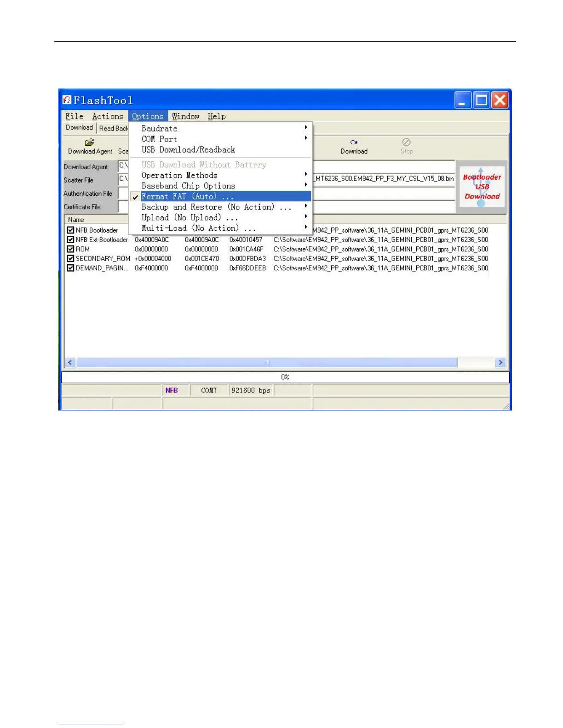The width and height of the screenshot is (563, 728).
Task: Click the 0% progress bar
Action: (285, 377)
